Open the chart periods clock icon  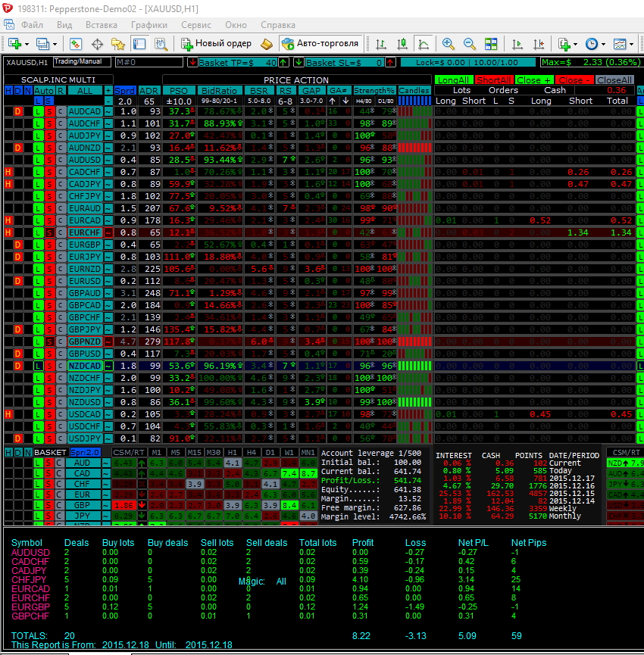[591, 43]
